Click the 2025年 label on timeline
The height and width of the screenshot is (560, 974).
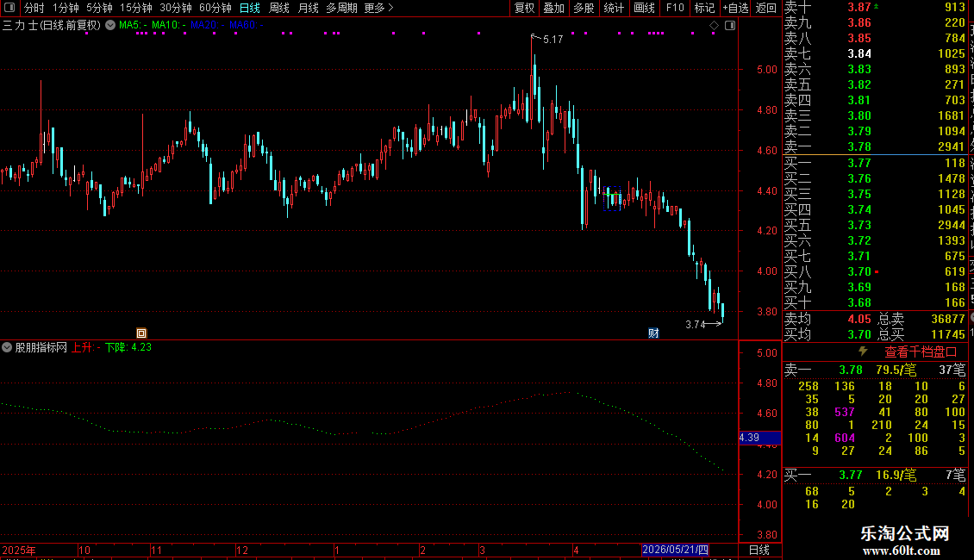point(19,550)
